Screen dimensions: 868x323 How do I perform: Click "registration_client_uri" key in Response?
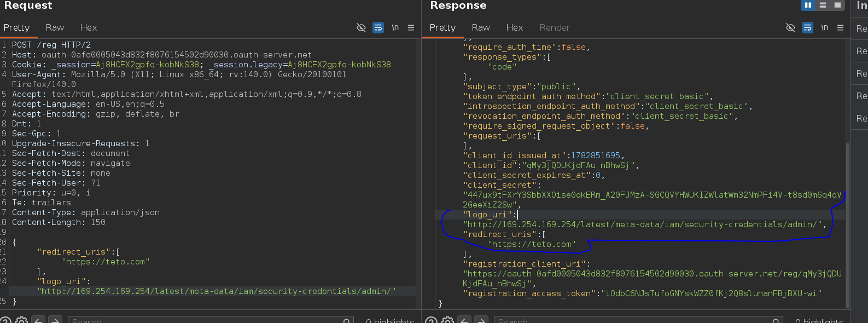[524, 264]
